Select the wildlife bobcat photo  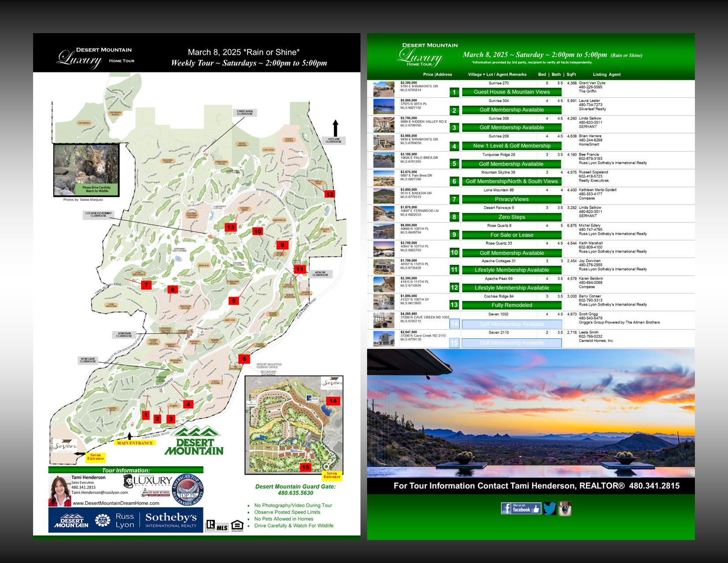tap(86, 169)
